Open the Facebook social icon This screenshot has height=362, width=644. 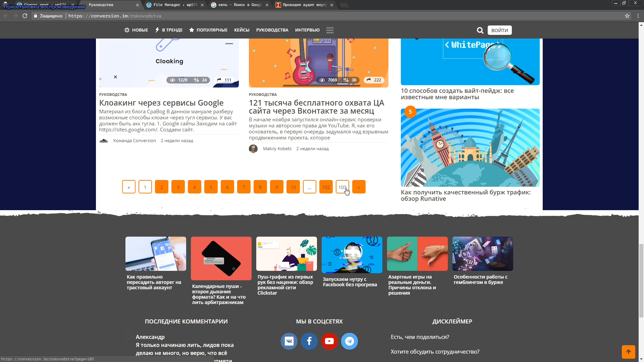pos(309,341)
